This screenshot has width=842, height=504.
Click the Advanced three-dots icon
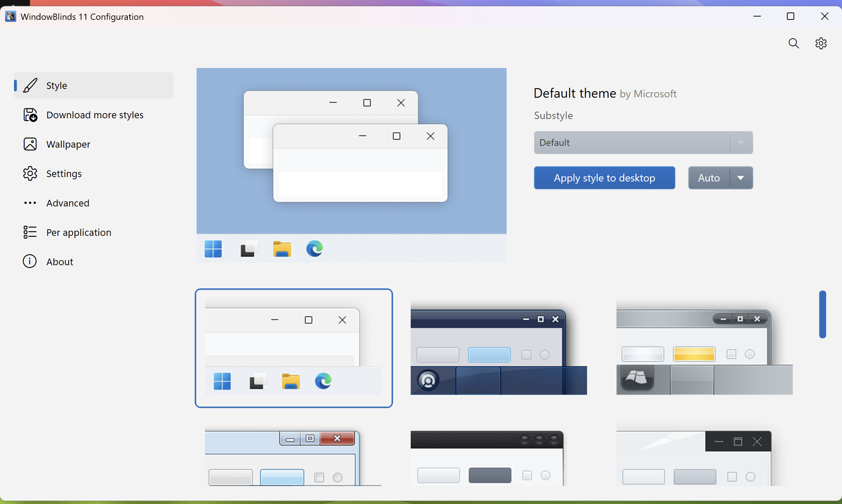(x=30, y=203)
